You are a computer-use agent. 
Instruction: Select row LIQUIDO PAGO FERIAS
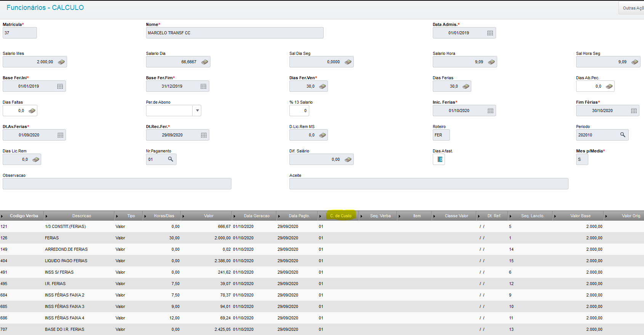pos(322,261)
